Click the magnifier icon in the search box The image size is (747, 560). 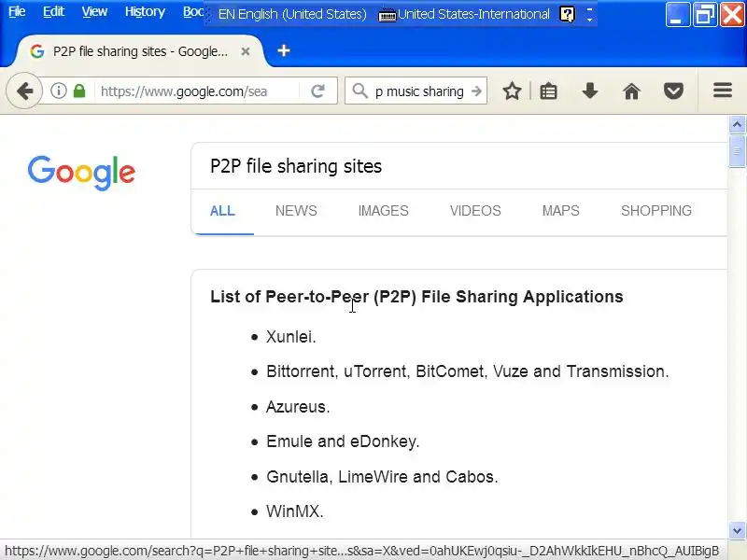pyautogui.click(x=360, y=91)
